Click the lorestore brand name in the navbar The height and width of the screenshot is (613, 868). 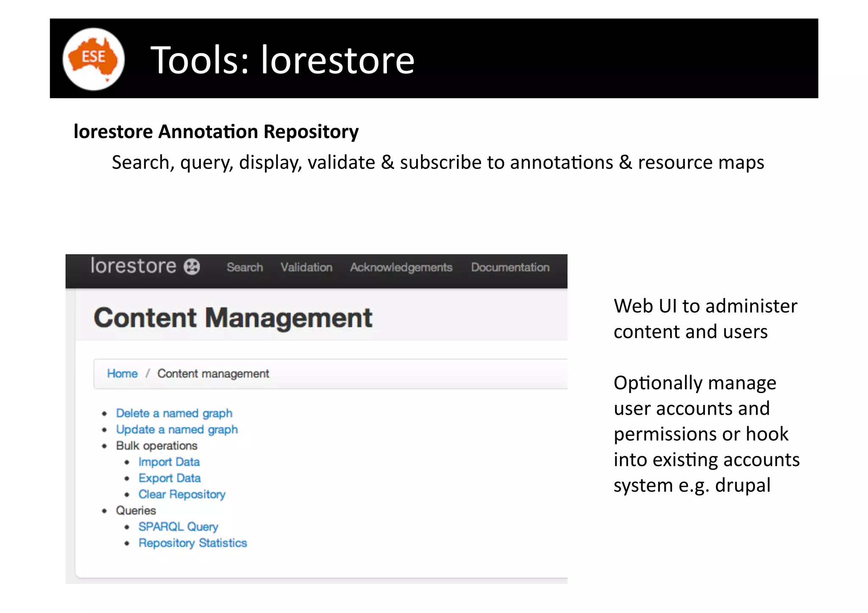[x=133, y=266]
